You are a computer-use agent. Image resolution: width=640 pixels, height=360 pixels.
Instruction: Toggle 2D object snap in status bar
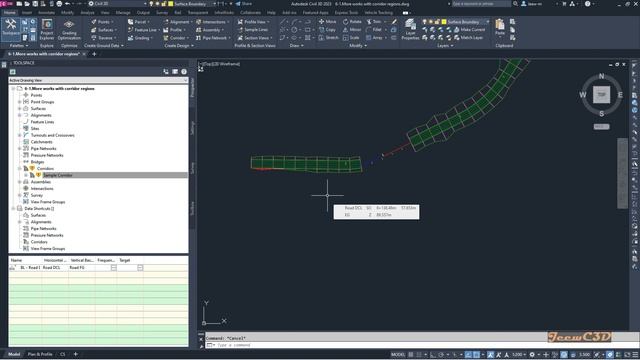(x=476, y=355)
